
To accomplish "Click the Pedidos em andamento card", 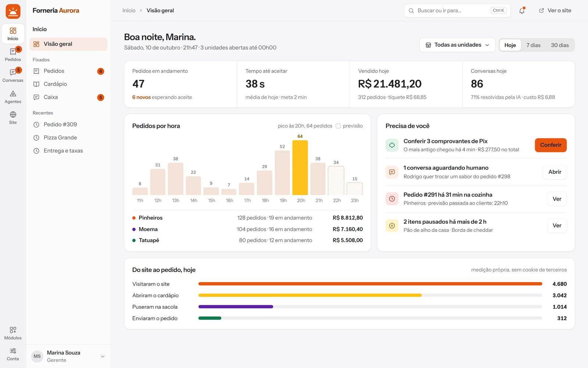I will (180, 84).
